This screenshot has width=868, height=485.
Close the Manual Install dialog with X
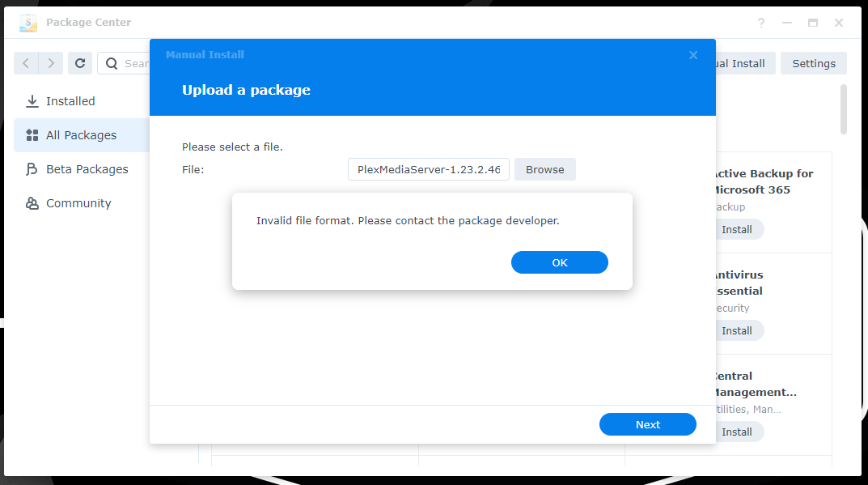(693, 55)
